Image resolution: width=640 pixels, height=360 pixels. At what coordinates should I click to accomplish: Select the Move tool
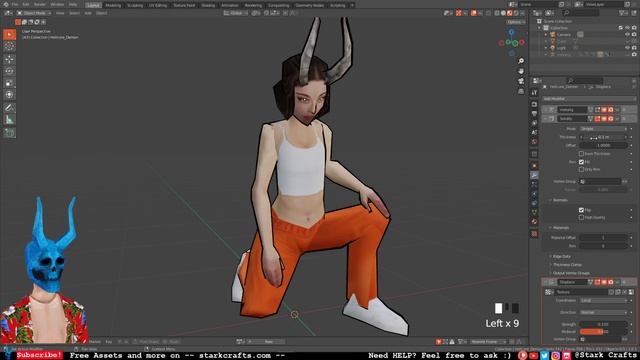pos(9,60)
